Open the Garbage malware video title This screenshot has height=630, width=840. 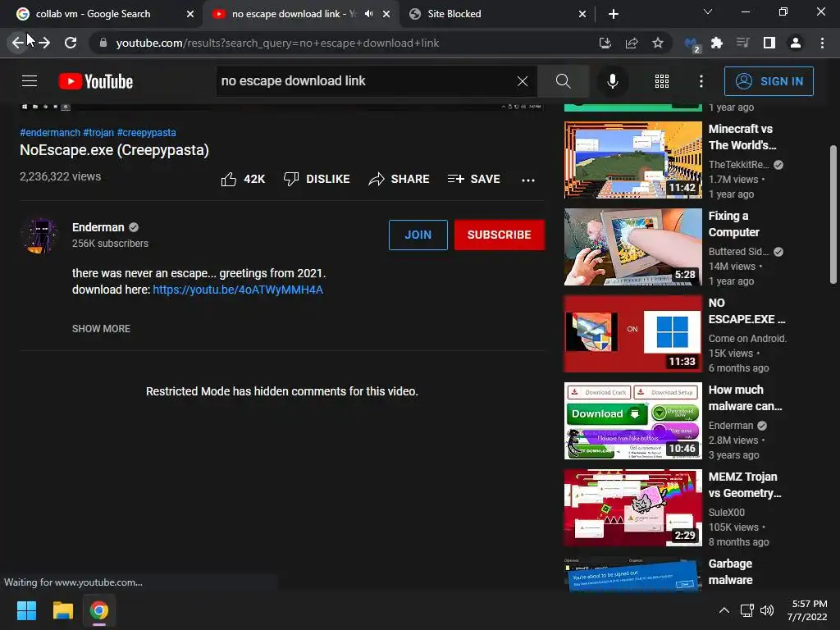click(x=730, y=572)
